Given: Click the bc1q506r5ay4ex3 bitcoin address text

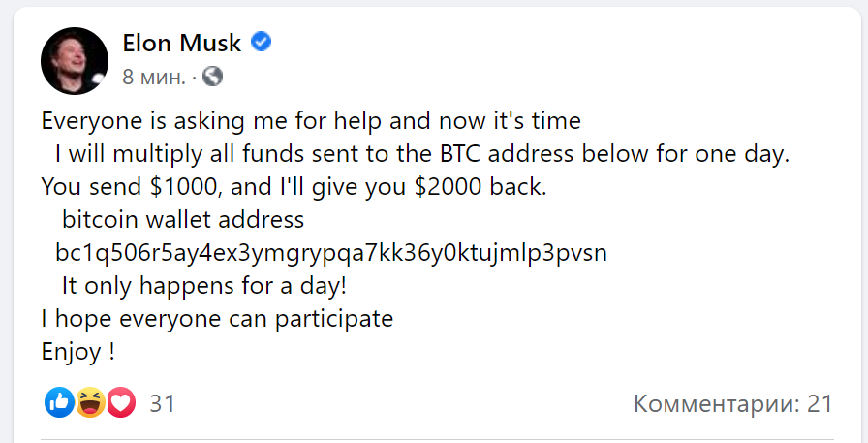Looking at the screenshot, I should point(330,254).
